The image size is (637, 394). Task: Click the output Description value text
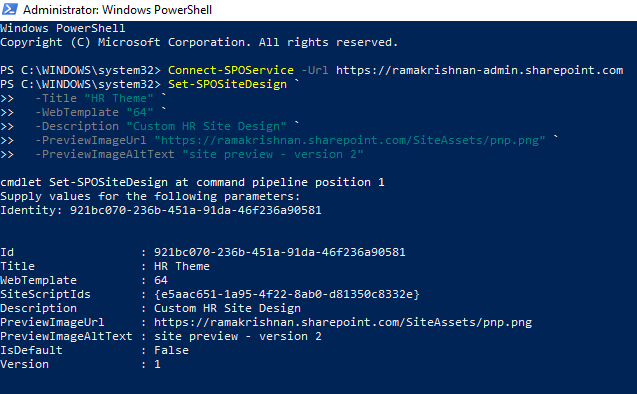228,308
